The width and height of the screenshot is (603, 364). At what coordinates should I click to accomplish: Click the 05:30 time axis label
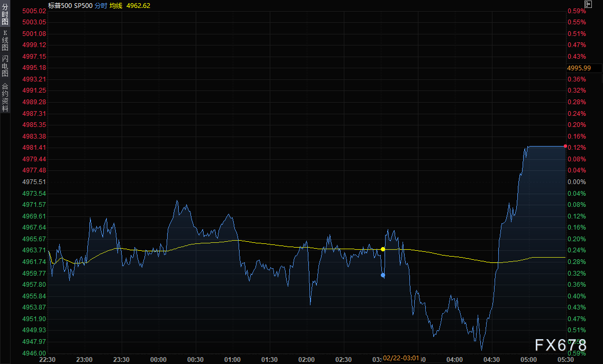coord(566,360)
